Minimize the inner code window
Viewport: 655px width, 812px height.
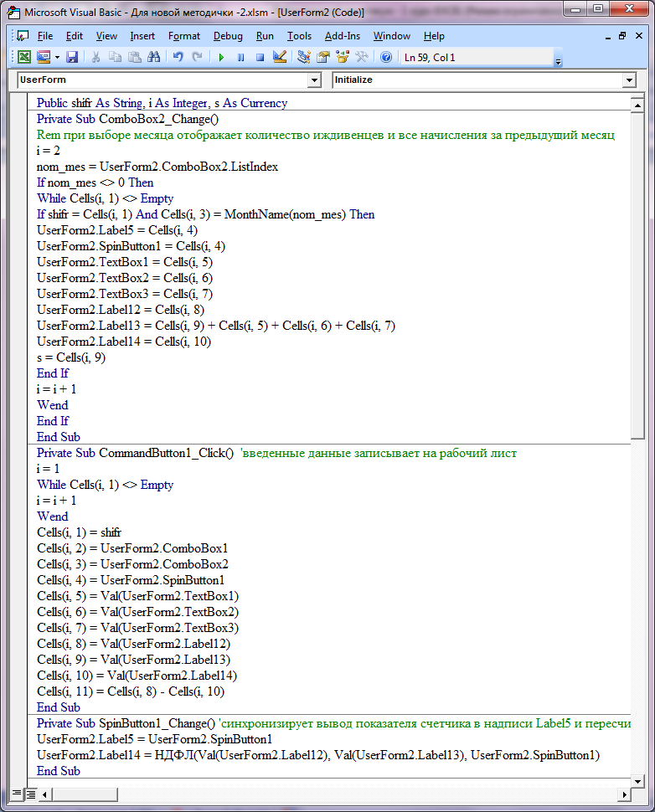[x=608, y=36]
